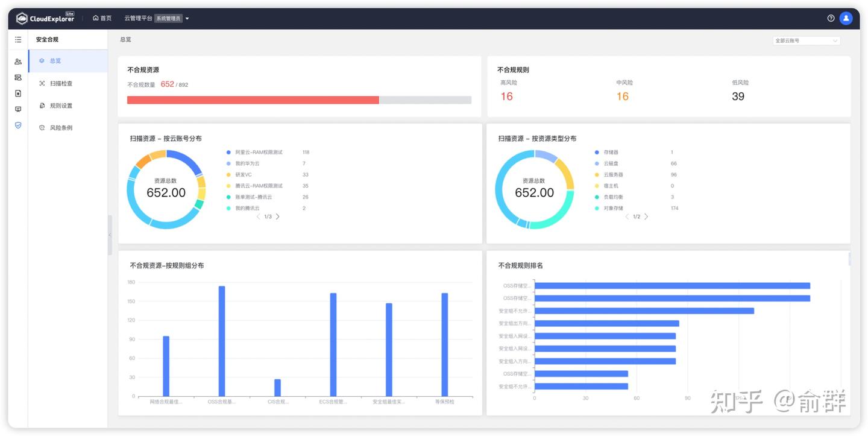Viewport: 868px width, 436px height.
Task: Open the user avatar profile icon
Action: (x=846, y=18)
